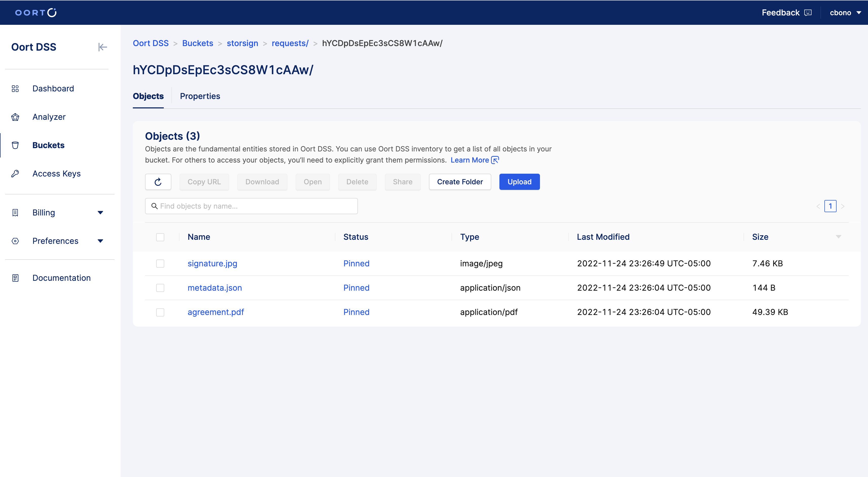Select the Analyzer icon in the sidebar
The width and height of the screenshot is (868, 477).
[x=15, y=117]
